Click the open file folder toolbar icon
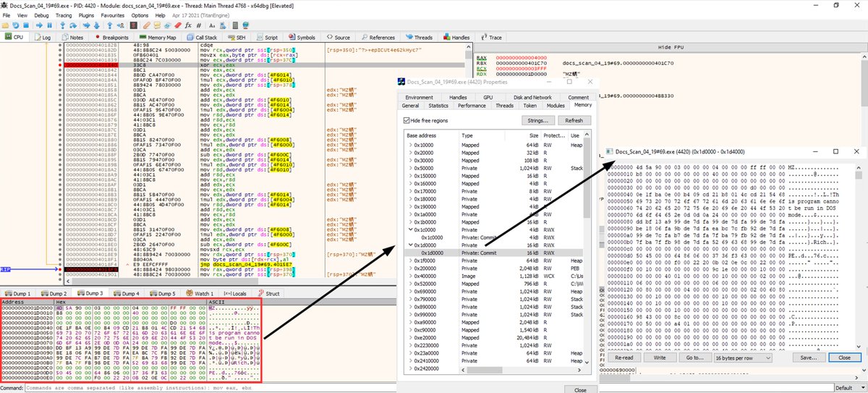Screen dimensions: 868x393 (x=5, y=25)
